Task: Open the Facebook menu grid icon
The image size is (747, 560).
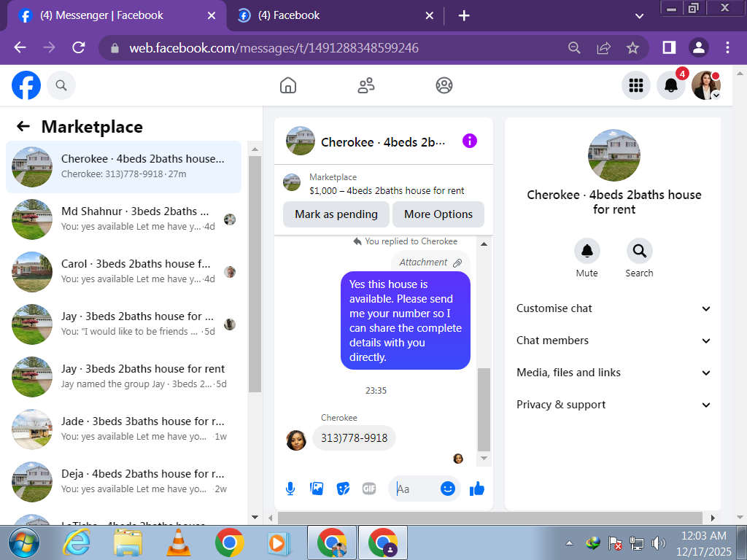Action: tap(636, 85)
